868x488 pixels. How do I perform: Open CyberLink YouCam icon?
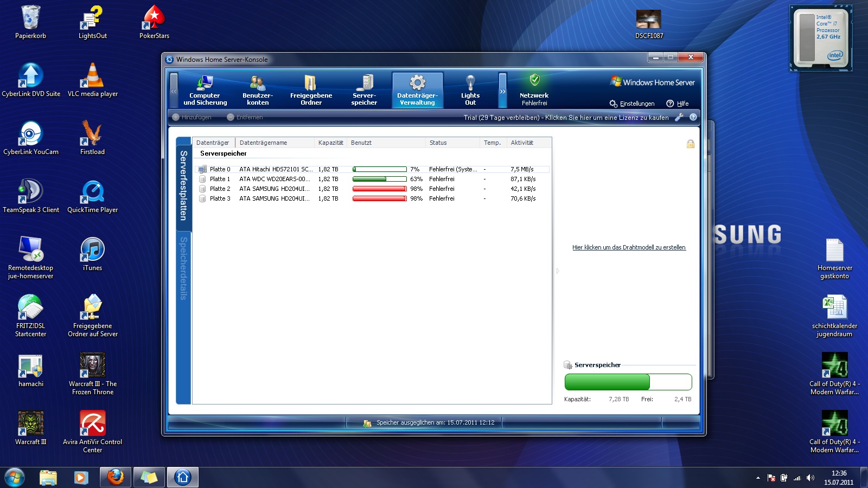pos(31,138)
